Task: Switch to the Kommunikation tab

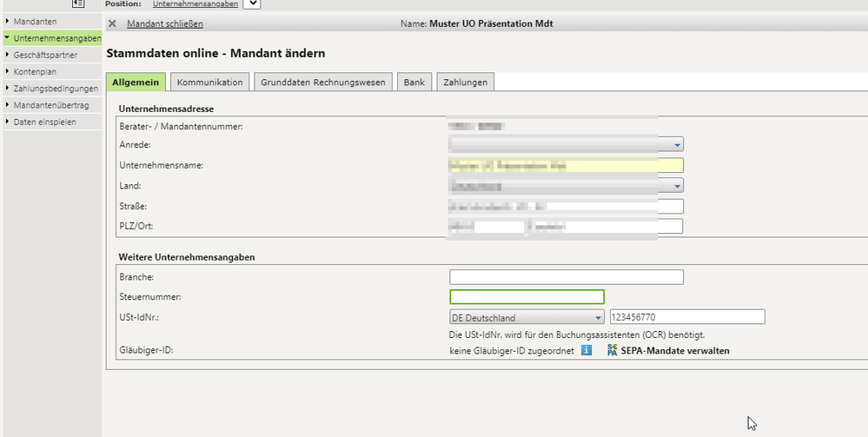Action: click(209, 83)
